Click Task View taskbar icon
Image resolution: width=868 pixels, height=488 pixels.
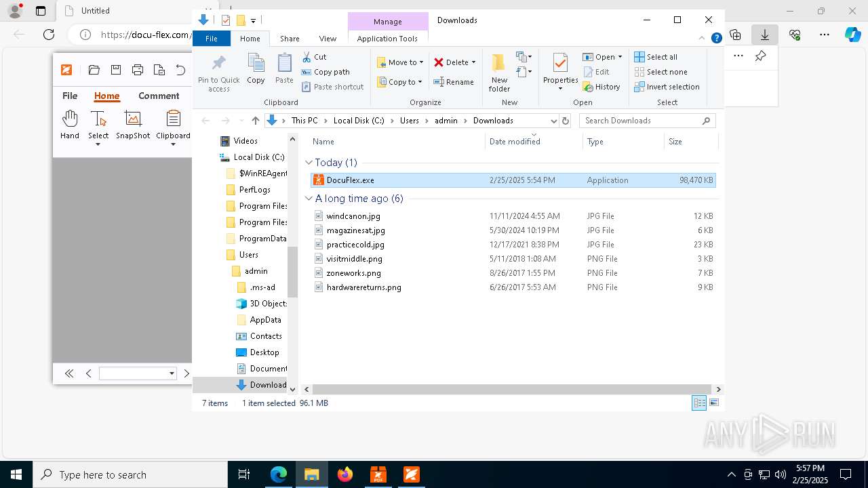pos(244,474)
